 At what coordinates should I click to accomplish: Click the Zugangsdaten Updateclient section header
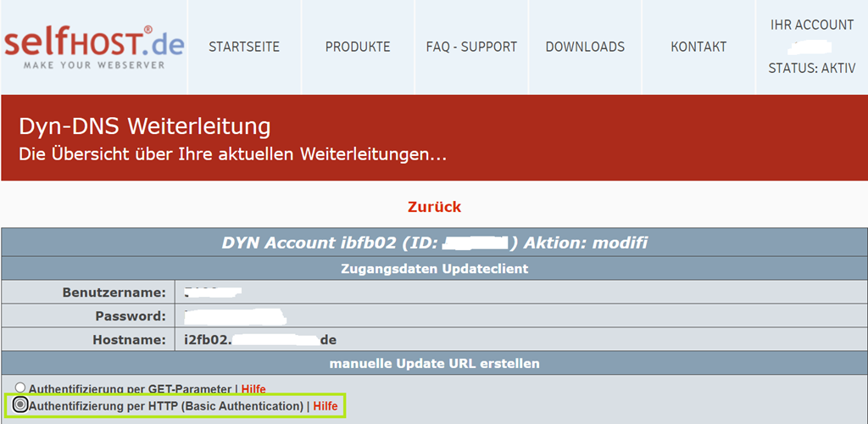point(434,269)
